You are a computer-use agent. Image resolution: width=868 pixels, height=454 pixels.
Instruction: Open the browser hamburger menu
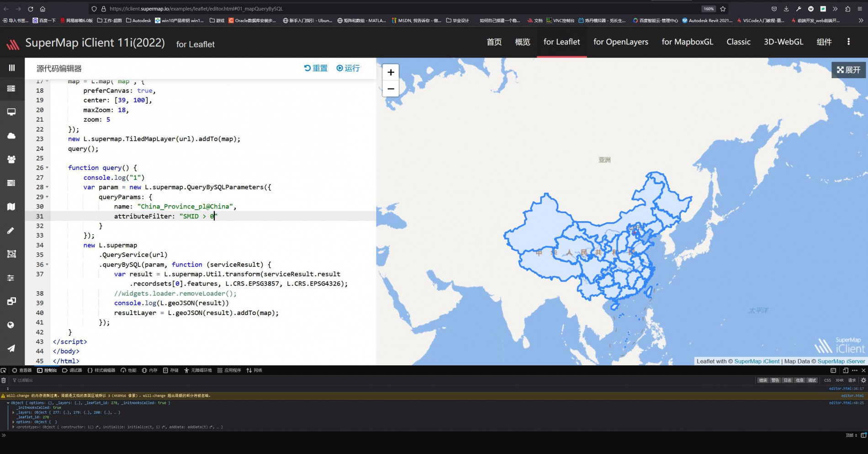pyautogui.click(x=860, y=9)
